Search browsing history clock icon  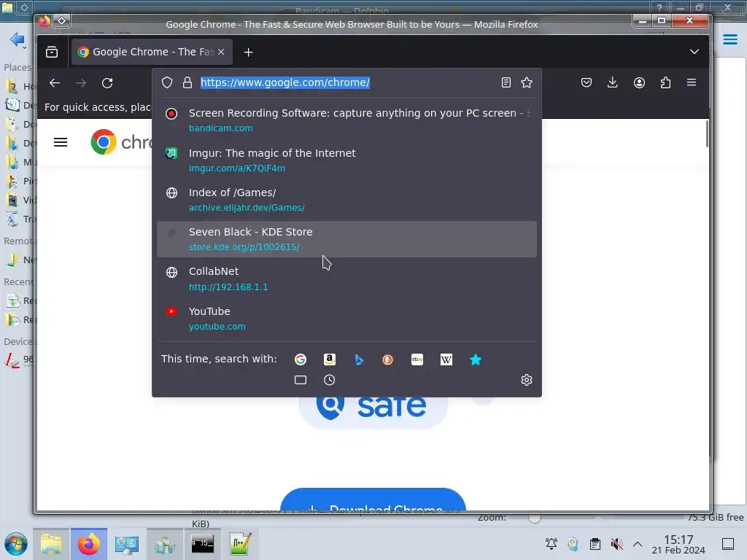[330, 380]
